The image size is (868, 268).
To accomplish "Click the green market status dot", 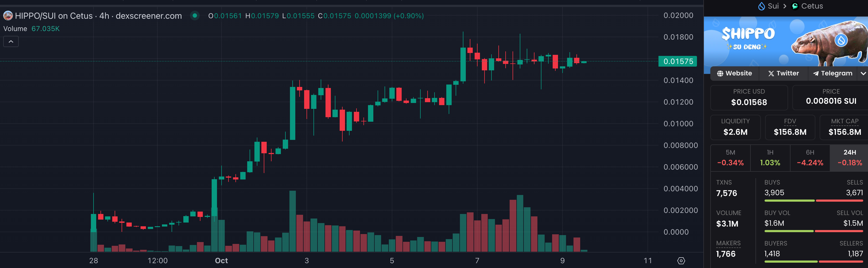I will [195, 16].
